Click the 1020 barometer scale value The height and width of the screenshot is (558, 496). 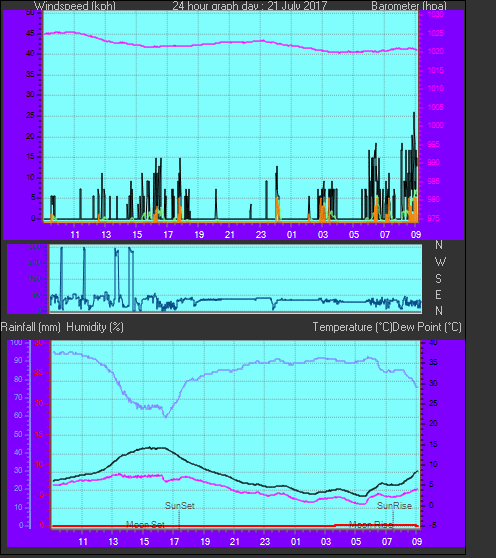[x=436, y=52]
